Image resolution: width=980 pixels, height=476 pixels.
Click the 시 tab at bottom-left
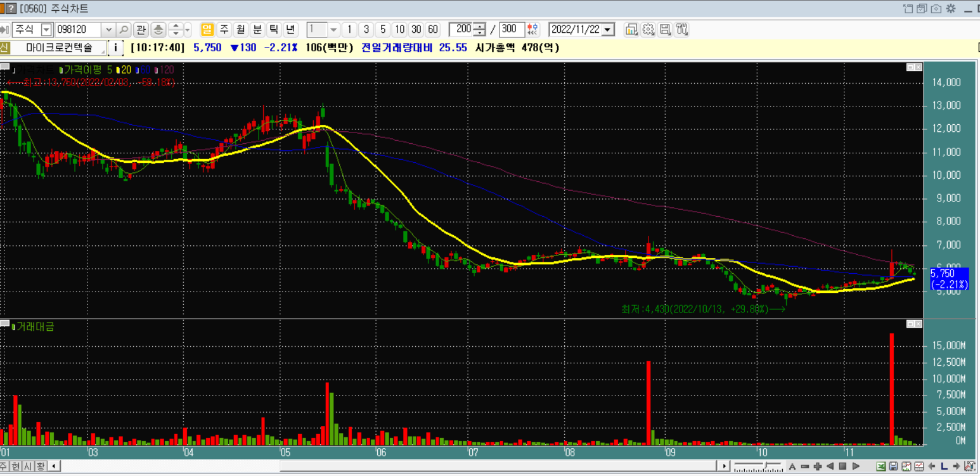point(28,466)
